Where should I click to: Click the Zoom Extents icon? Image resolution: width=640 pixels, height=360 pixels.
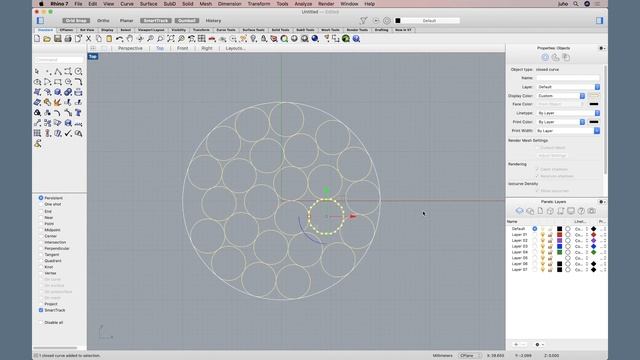pos(171,39)
